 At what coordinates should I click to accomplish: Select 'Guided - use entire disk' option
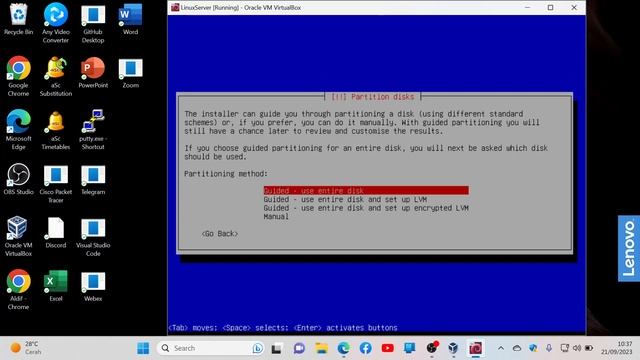366,191
